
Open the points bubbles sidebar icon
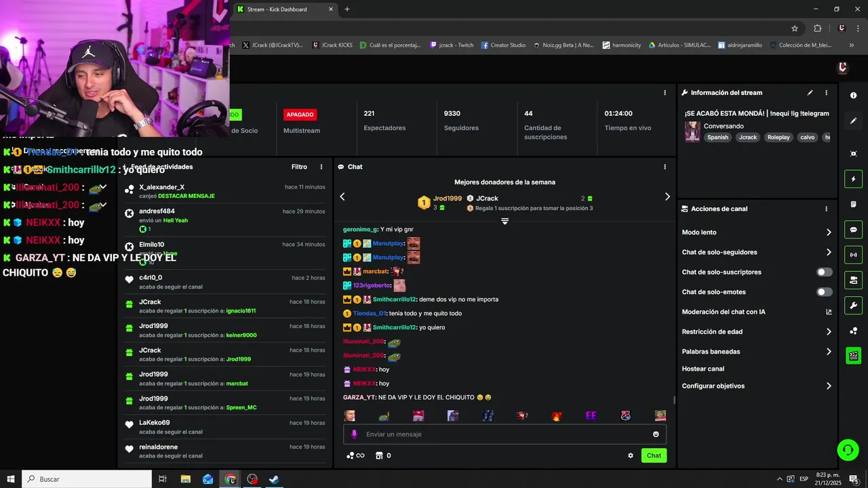[x=853, y=331]
